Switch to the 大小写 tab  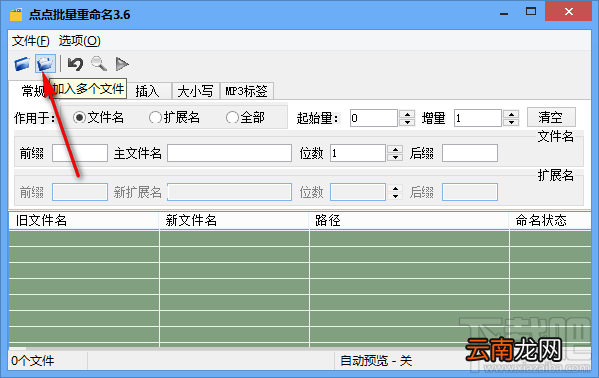196,91
